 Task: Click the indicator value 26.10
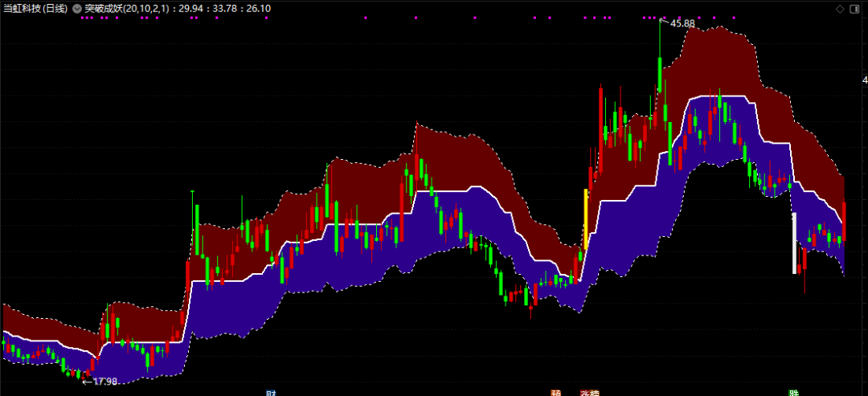pos(257,9)
